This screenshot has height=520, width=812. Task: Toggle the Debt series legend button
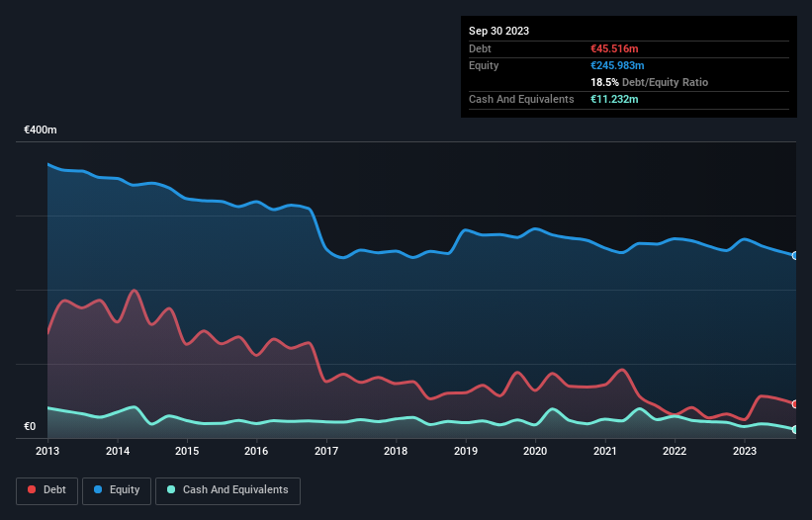pyautogui.click(x=47, y=490)
